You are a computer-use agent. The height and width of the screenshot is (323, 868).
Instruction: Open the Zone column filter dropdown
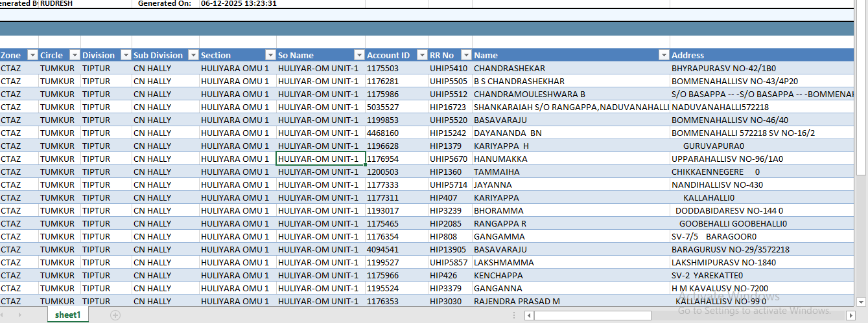pos(31,55)
